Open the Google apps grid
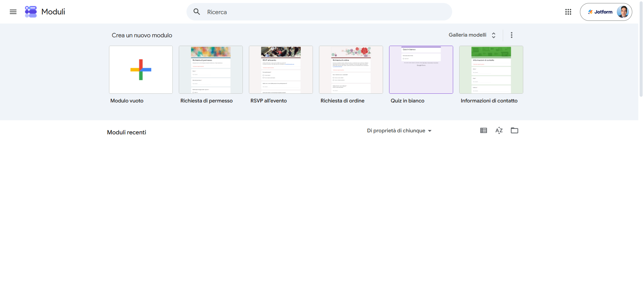 (568, 12)
